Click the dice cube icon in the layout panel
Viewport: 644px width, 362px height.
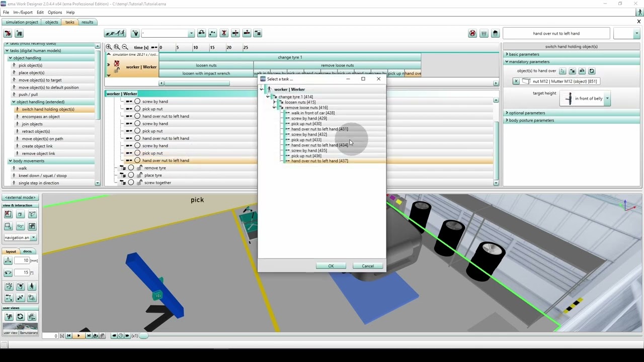(9, 286)
